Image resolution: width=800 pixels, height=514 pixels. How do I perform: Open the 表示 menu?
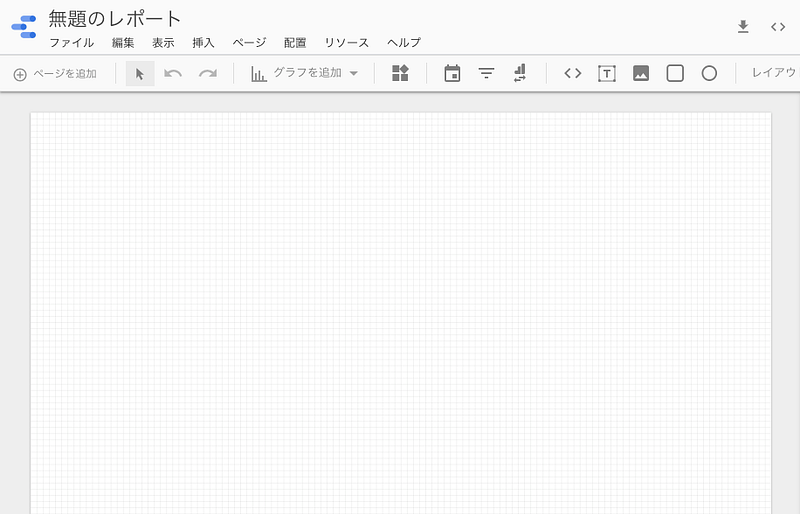click(163, 42)
